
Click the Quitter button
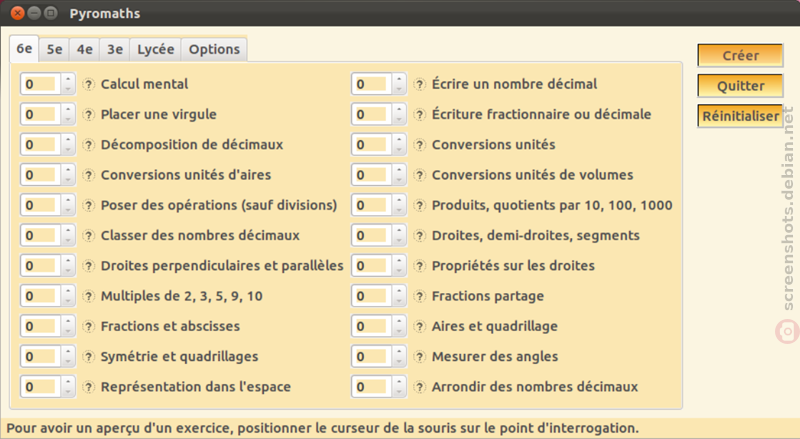point(740,86)
